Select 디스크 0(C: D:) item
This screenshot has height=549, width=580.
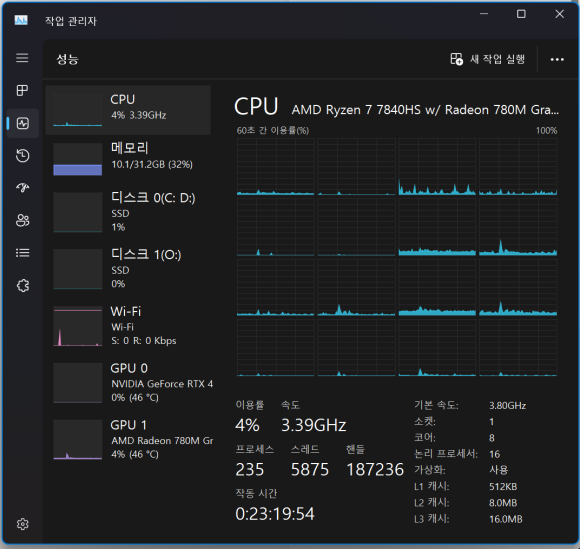click(128, 212)
